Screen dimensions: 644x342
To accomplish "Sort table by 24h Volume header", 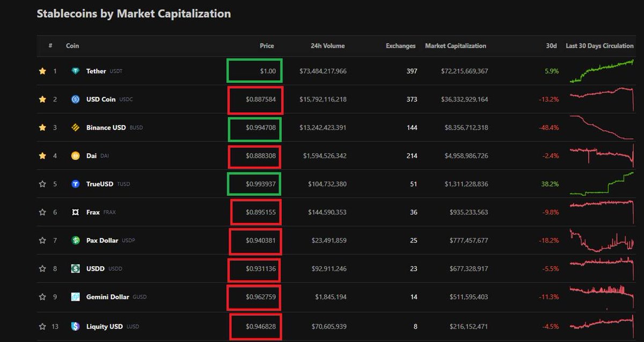I will (327, 46).
